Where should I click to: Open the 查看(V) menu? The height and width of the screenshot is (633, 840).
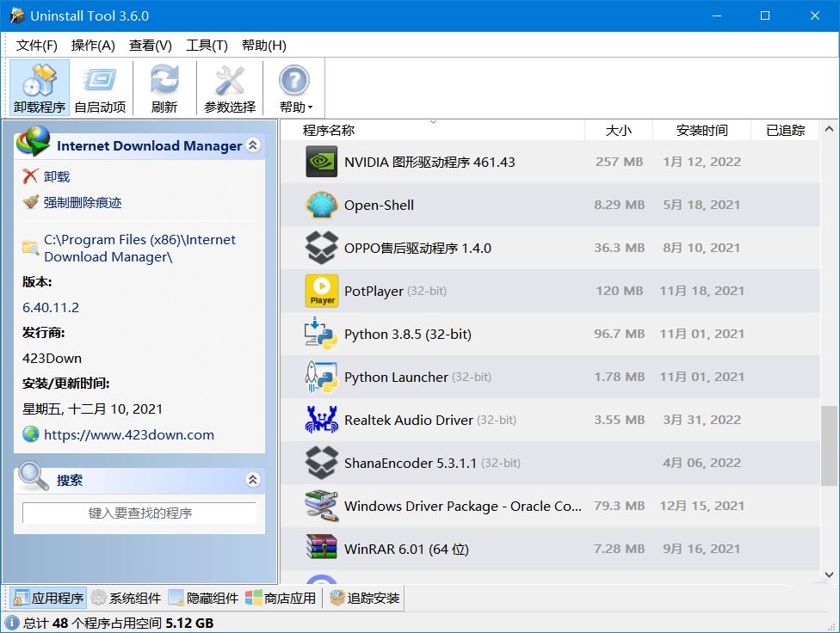(150, 44)
